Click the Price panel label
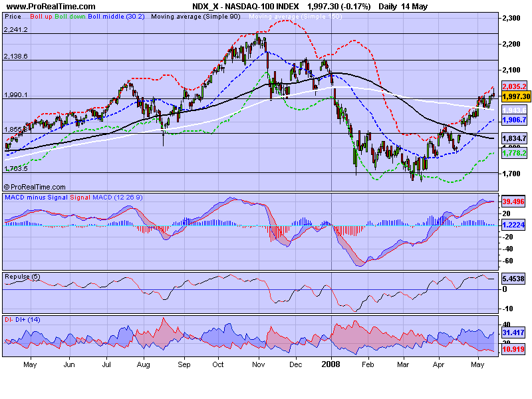This screenshot has height=399, width=532. click(x=13, y=16)
